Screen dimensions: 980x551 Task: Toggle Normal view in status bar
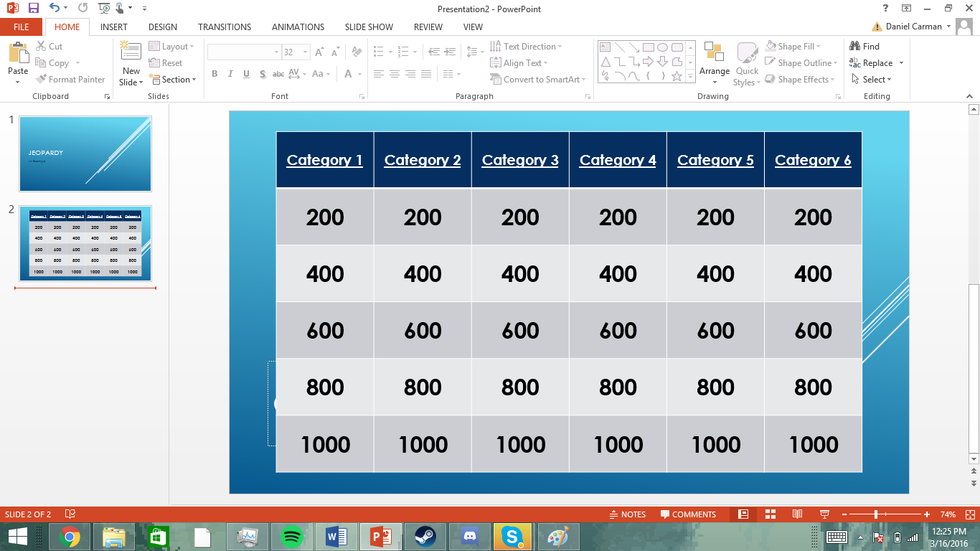[x=743, y=514]
